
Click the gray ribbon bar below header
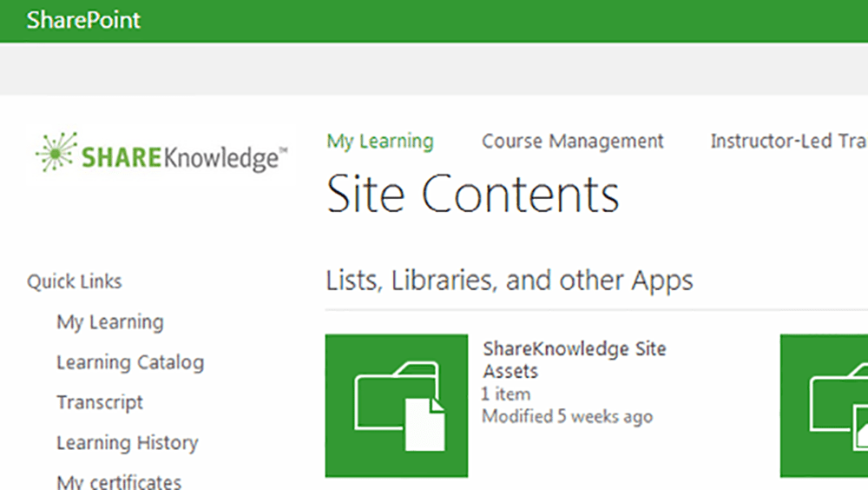click(434, 69)
